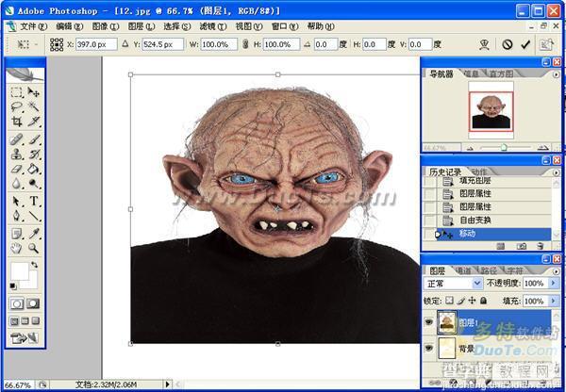Toggle maintain aspect ratio link icon
This screenshot has height=392, width=566.
coord(245,44)
